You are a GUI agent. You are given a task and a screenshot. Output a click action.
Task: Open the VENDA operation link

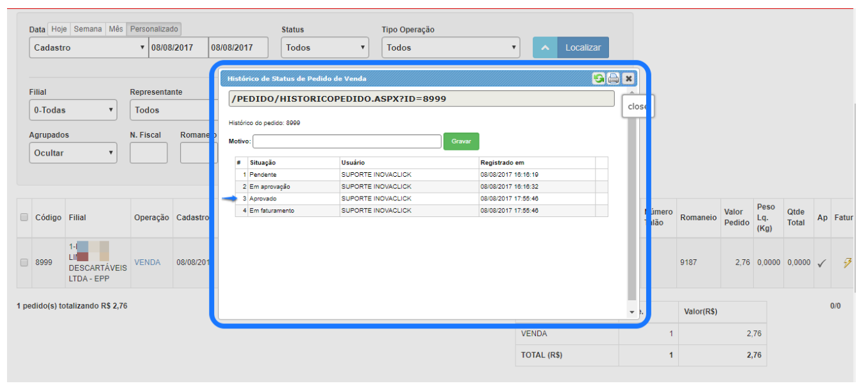click(147, 263)
